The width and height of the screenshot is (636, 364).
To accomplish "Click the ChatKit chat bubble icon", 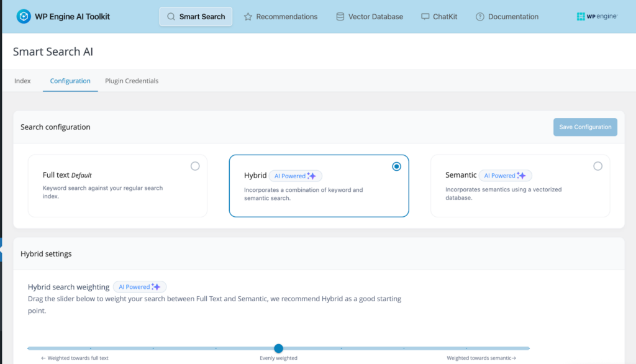I will pyautogui.click(x=425, y=17).
